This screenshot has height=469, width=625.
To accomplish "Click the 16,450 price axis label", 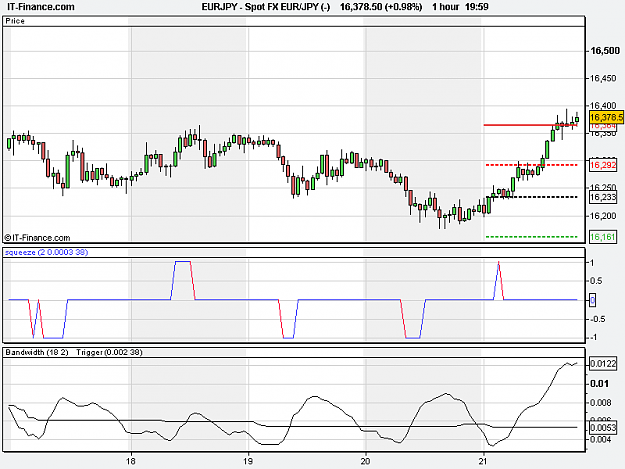I will coord(603,78).
